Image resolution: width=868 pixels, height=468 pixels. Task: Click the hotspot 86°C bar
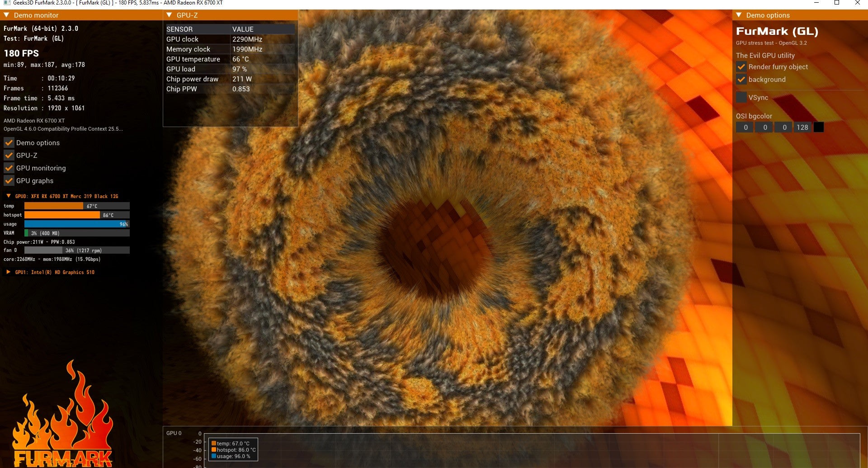pos(77,215)
